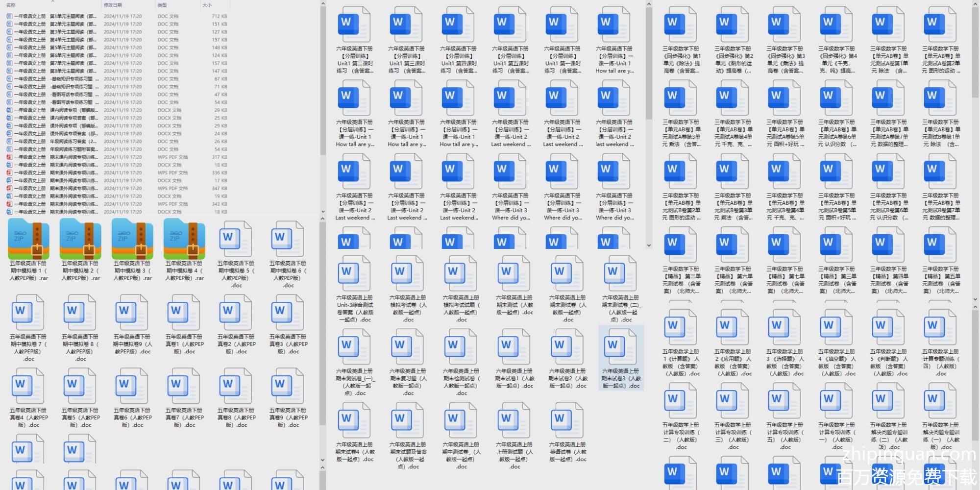Click the 三年级数学下册【精品】第二单元测试卷 icon
This screenshot has height=490, width=980.
(681, 245)
